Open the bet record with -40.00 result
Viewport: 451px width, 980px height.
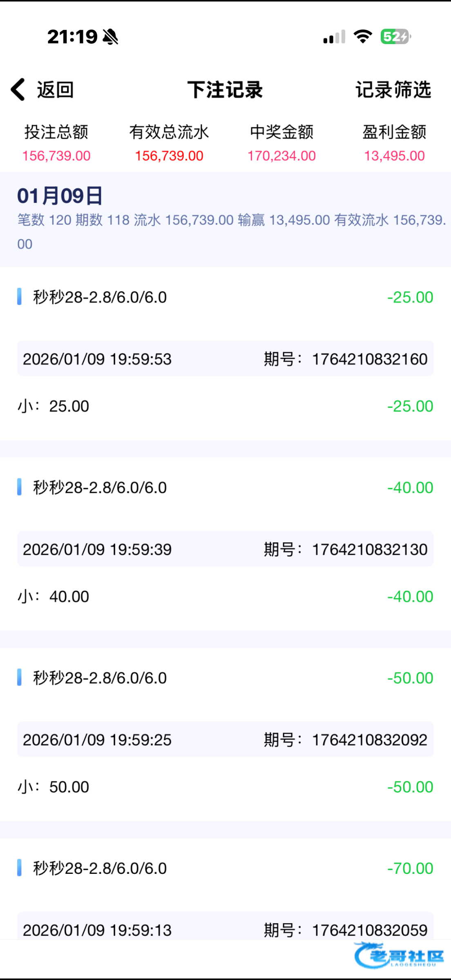point(225,488)
